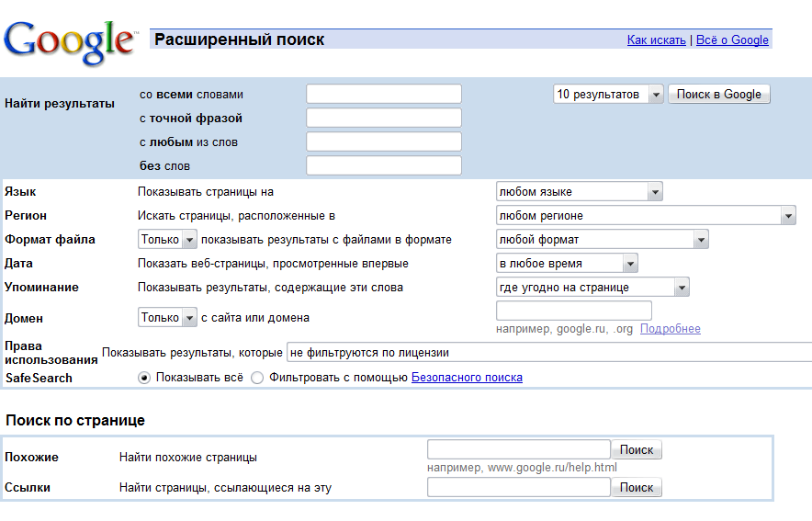This screenshot has width=812, height=521.
Task: Select the 'Показывать всё' SafeSearch radio button
Action: coord(144,378)
